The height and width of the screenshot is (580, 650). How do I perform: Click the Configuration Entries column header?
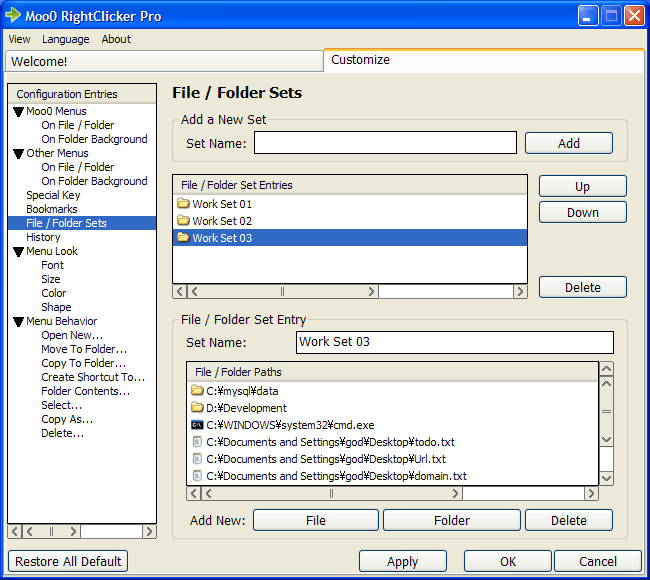(82, 94)
